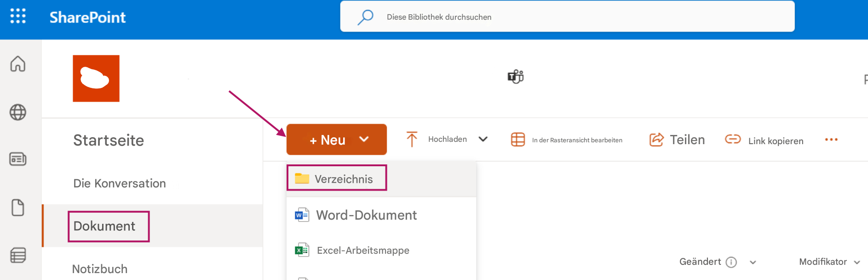868x280 pixels.
Task: Click the Excel workbook icon
Action: coord(302,251)
